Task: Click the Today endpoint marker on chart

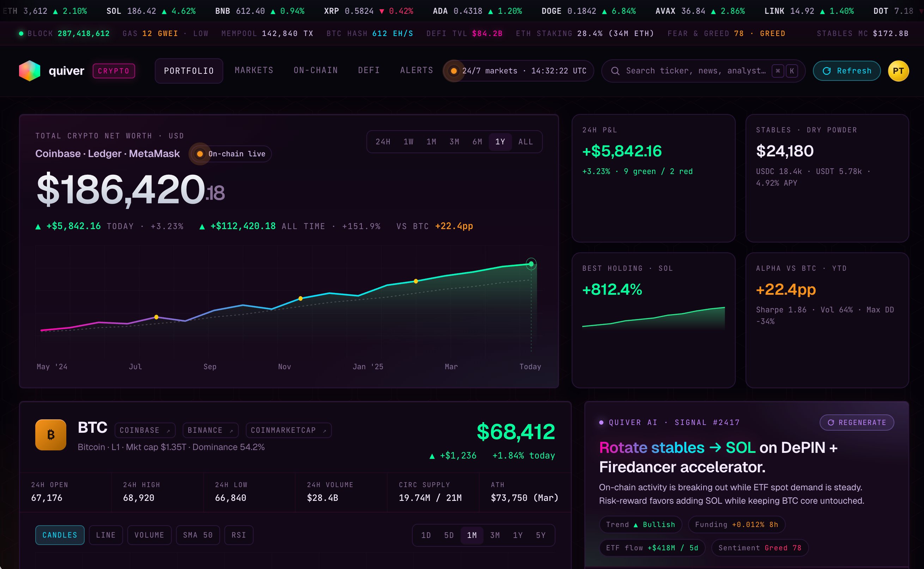Action: (x=531, y=264)
